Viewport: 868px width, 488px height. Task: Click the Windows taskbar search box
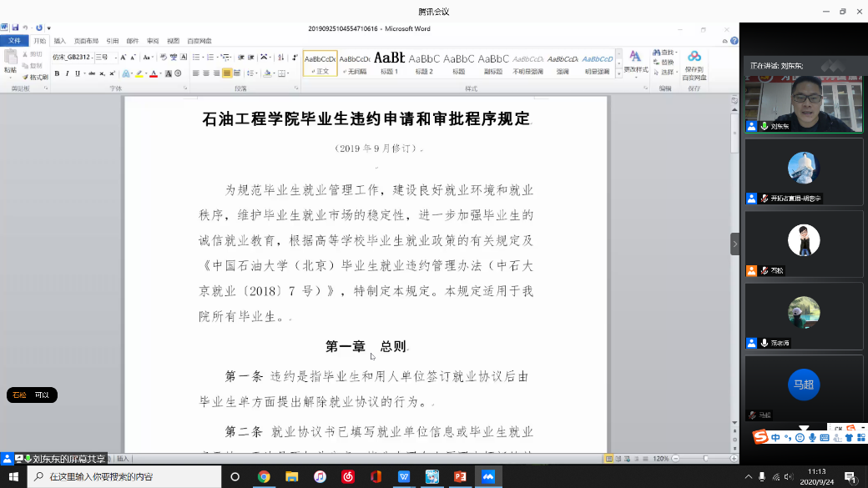[125, 476]
